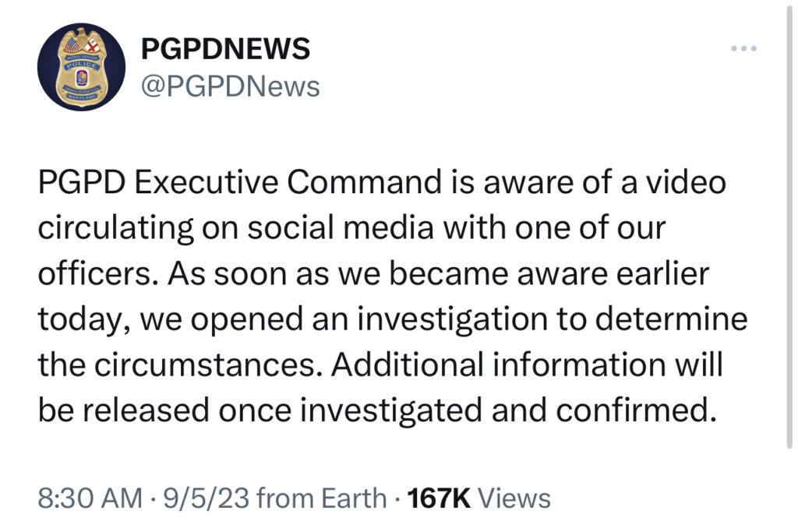This screenshot has width=798, height=532.
Task: Click the PGPDNEWS display name
Action: [x=225, y=49]
